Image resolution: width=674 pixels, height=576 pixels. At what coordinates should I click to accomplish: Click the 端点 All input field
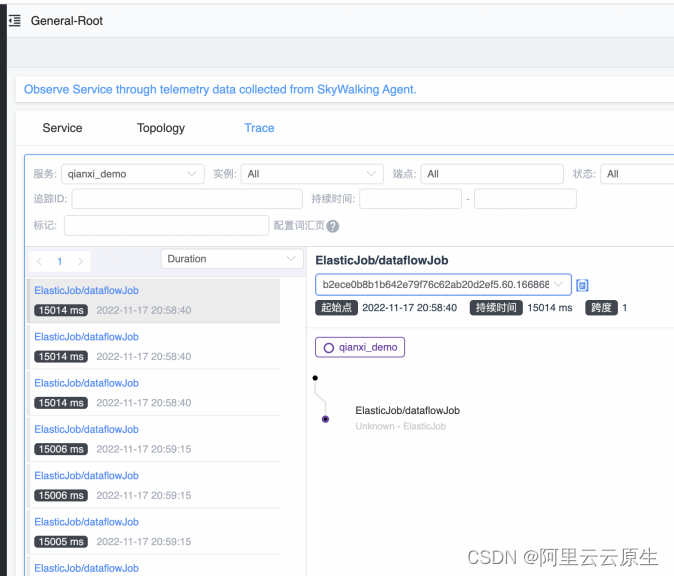click(x=492, y=174)
